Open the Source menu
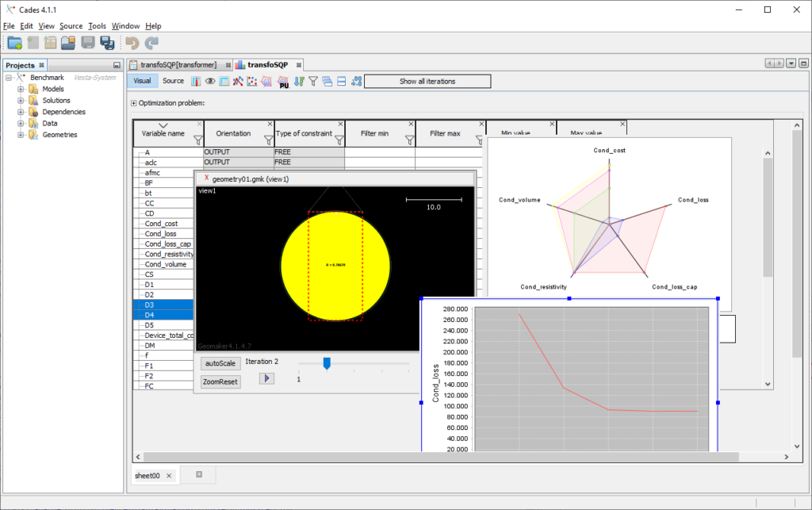 point(71,26)
